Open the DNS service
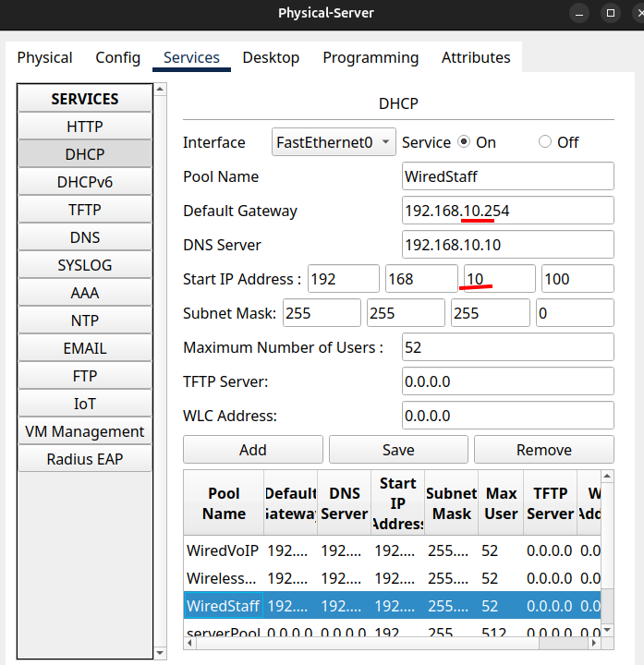This screenshot has width=644, height=665. pos(85,237)
